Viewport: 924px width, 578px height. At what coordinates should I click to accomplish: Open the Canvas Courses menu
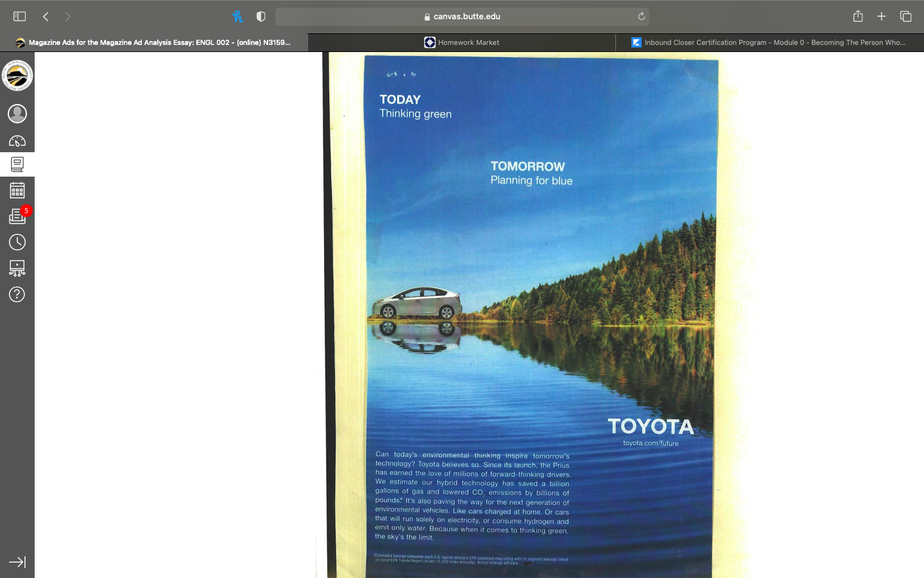tap(17, 164)
